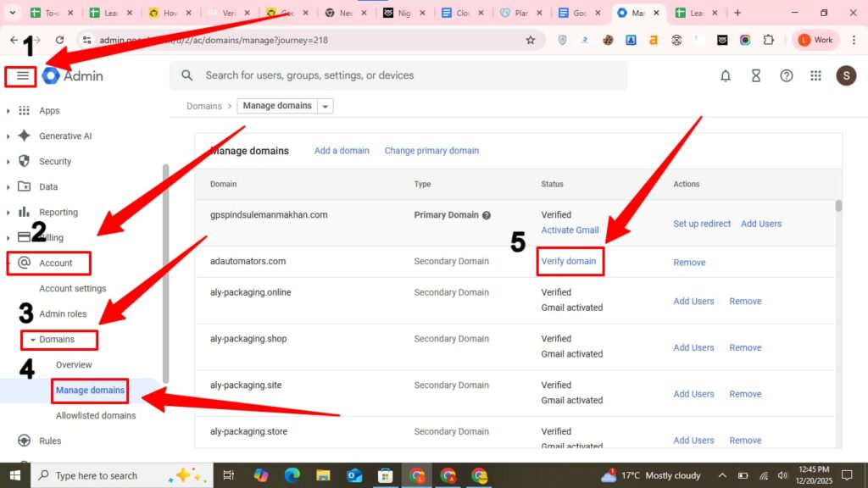Click the notifications bell icon
The height and width of the screenshot is (488, 868).
click(726, 75)
